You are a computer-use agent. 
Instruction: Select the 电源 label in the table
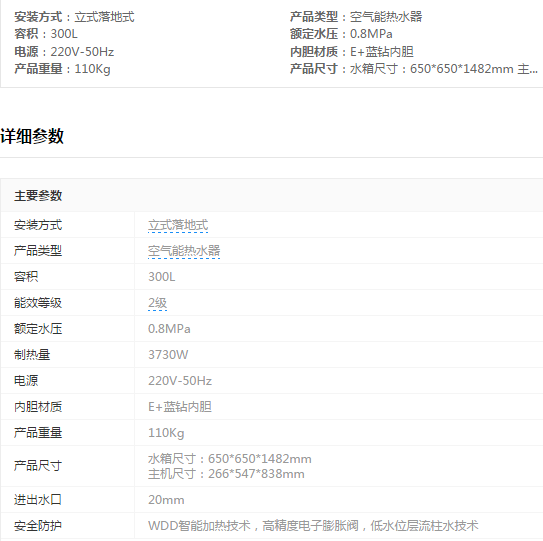26,381
